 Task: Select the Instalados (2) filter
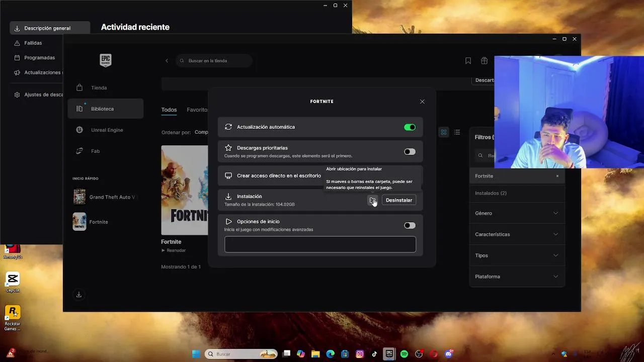pyautogui.click(x=491, y=193)
